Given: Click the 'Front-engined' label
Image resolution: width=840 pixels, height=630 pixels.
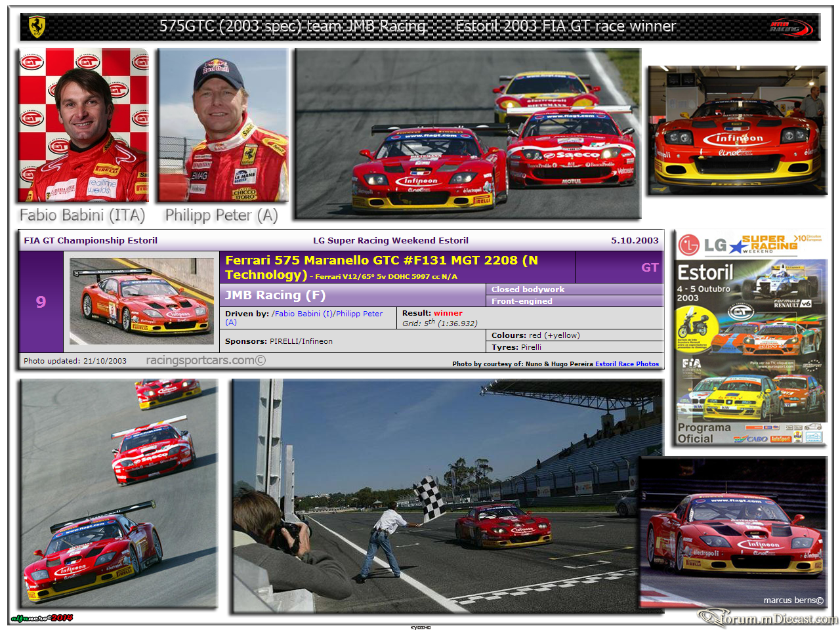Looking at the screenshot, I should pos(522,301).
